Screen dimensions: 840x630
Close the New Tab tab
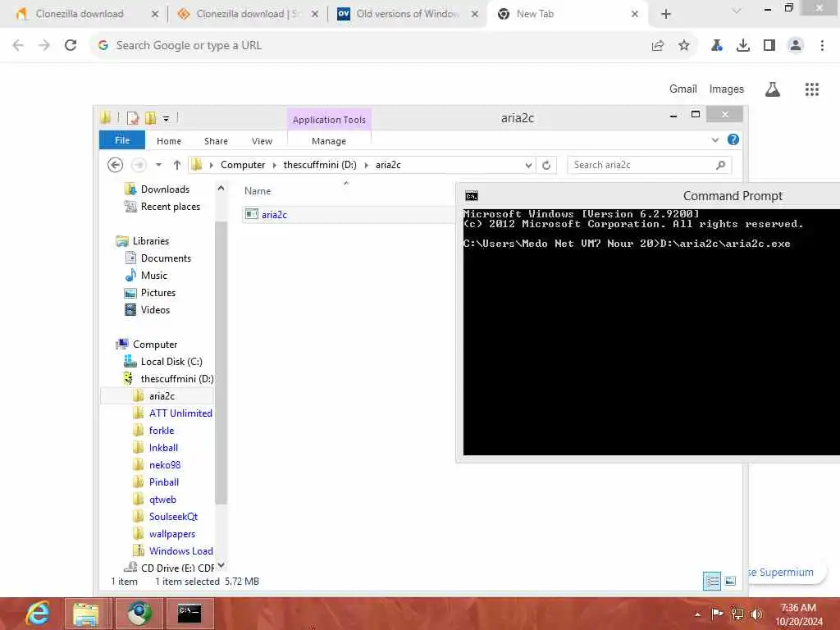tap(635, 14)
